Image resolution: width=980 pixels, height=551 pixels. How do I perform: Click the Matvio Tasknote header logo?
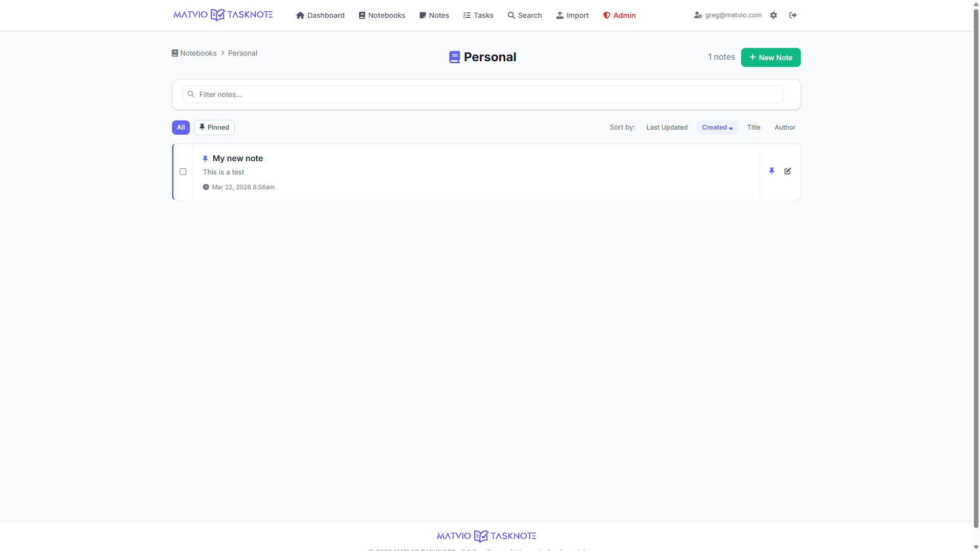[223, 15]
